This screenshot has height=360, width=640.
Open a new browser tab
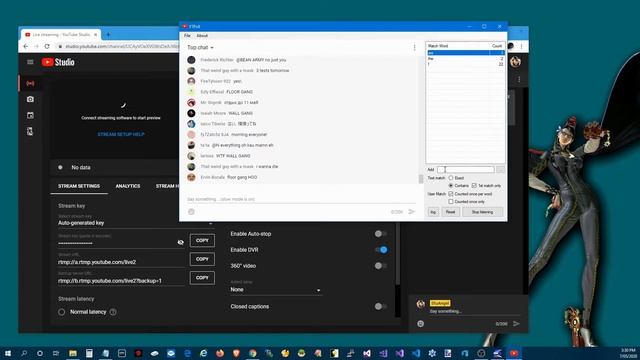coord(108,35)
